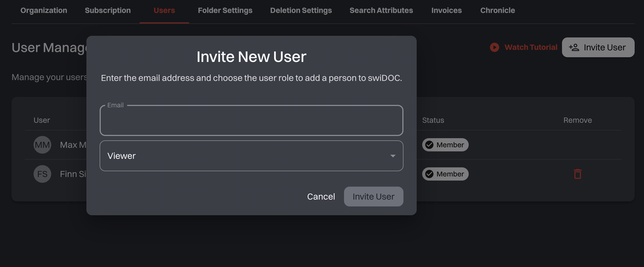Select Finn's Member status chip

[x=445, y=174]
